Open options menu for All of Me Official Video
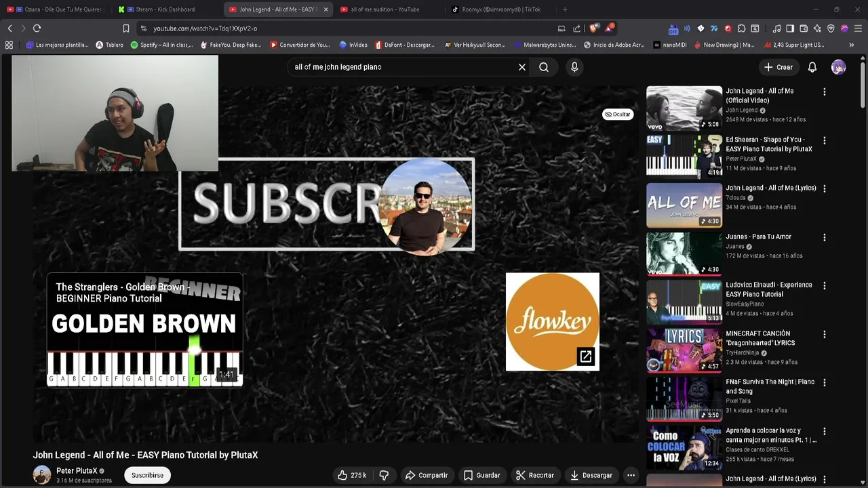 pyautogui.click(x=825, y=91)
